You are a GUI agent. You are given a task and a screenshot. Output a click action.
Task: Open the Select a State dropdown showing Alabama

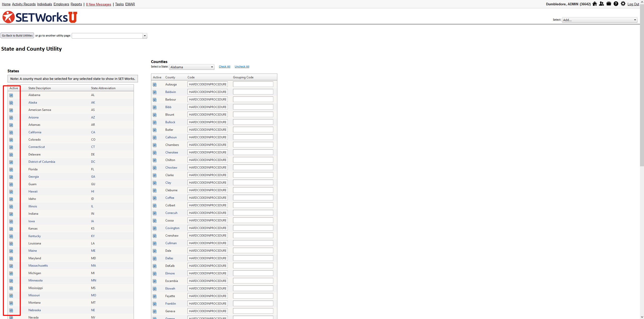[x=192, y=67]
